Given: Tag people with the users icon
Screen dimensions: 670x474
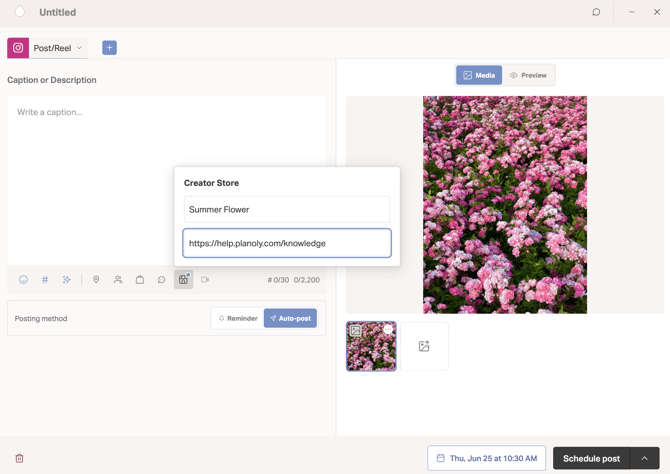Looking at the screenshot, I should [x=118, y=280].
